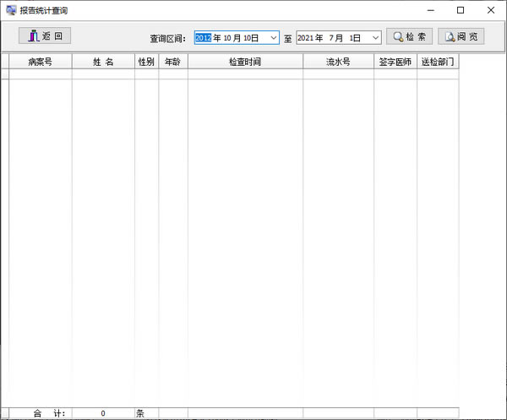Click the 性别 column header

pos(146,62)
